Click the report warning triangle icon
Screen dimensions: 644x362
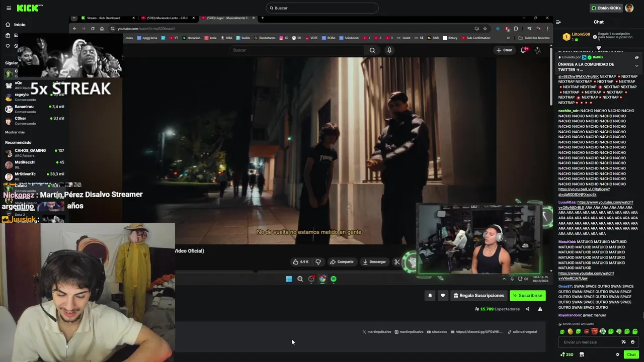pyautogui.click(x=540, y=309)
